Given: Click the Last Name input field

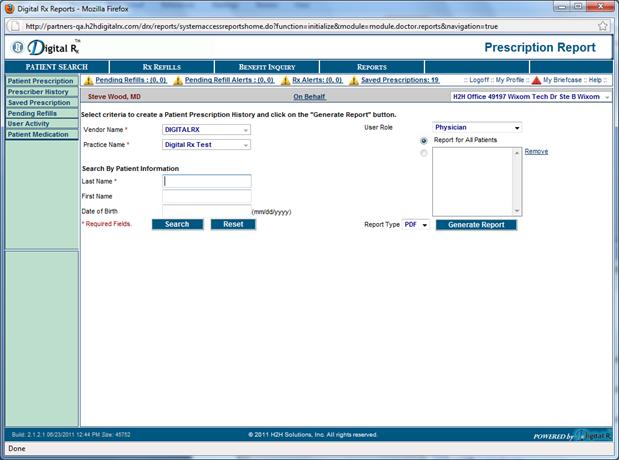Looking at the screenshot, I should [207, 181].
